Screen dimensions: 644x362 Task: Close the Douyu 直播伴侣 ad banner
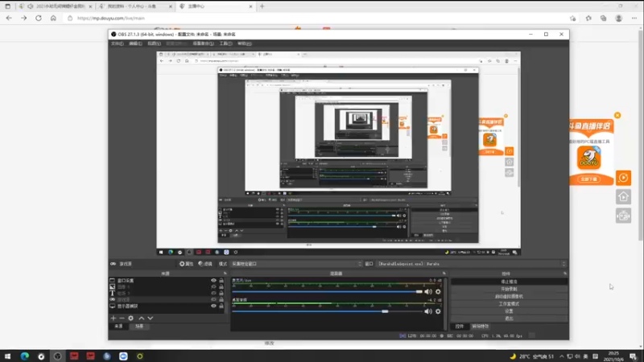[617, 115]
